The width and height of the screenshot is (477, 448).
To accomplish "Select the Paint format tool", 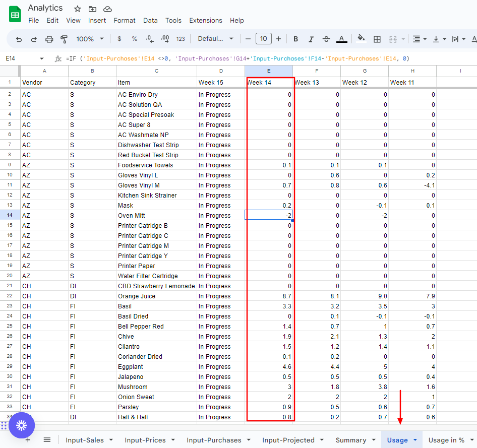I will 64,39.
